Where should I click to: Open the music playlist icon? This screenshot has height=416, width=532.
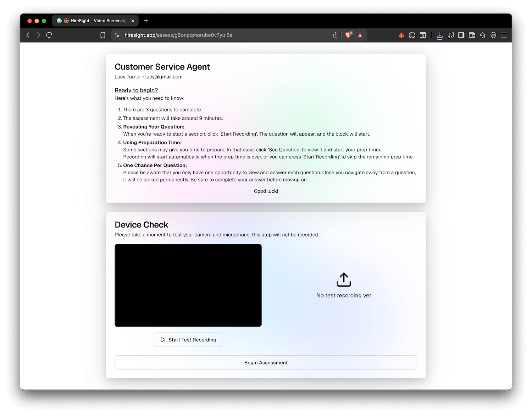pyautogui.click(x=450, y=35)
